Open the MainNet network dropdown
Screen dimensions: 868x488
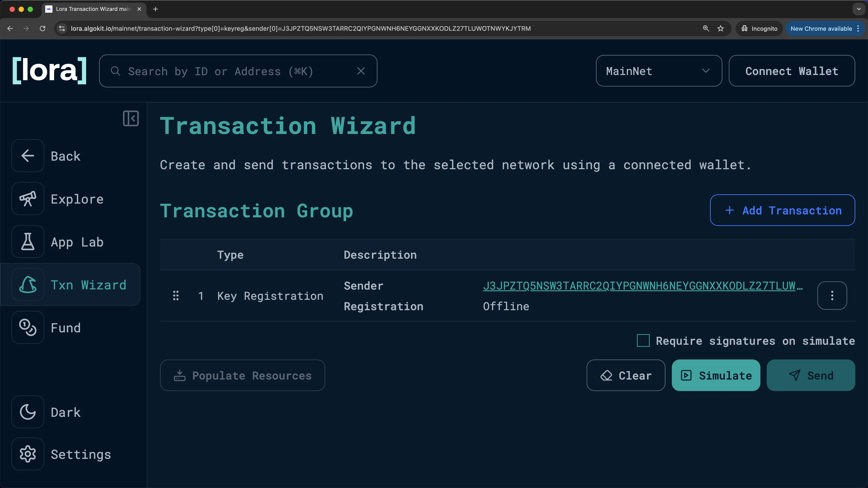point(658,71)
